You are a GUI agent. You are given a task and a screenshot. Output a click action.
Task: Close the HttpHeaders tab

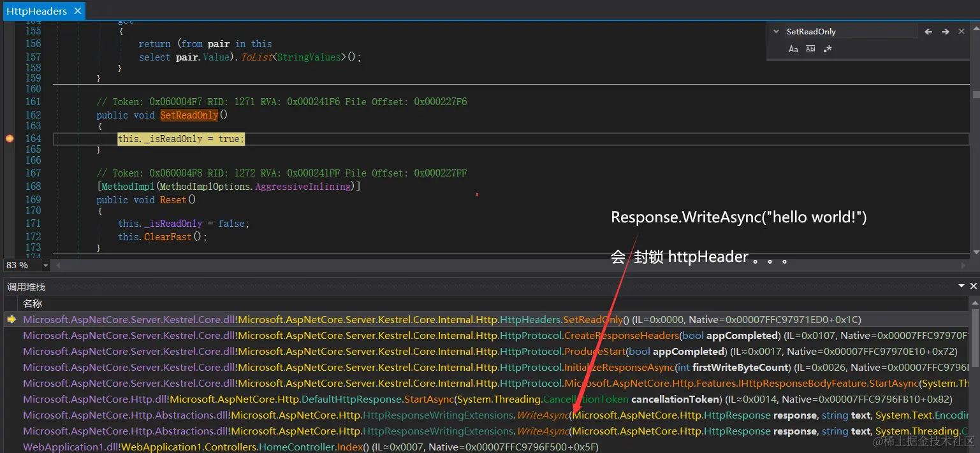[x=77, y=11]
